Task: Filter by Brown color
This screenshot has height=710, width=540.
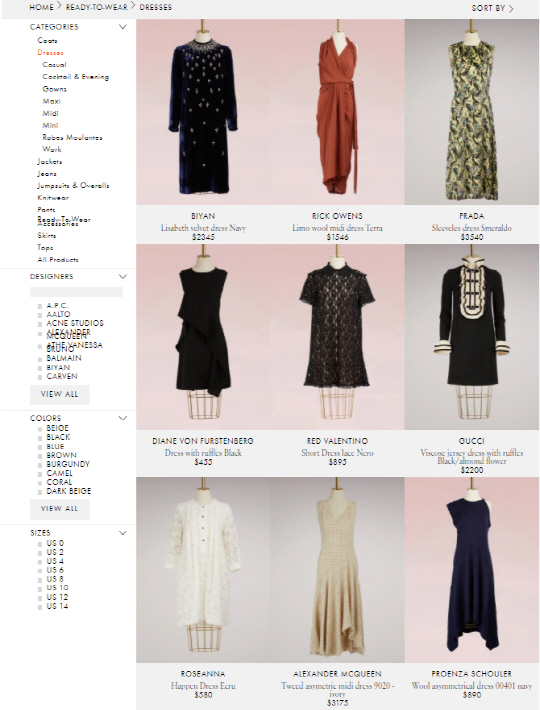Action: (x=61, y=455)
